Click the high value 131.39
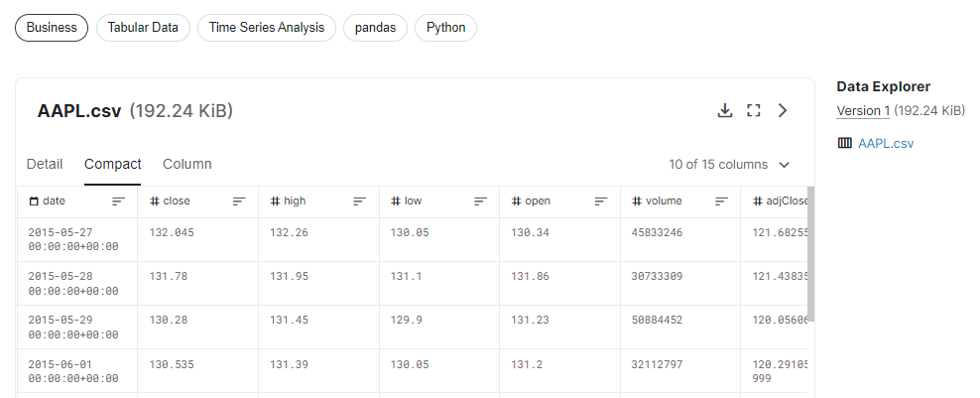980x398 pixels. coord(289,364)
